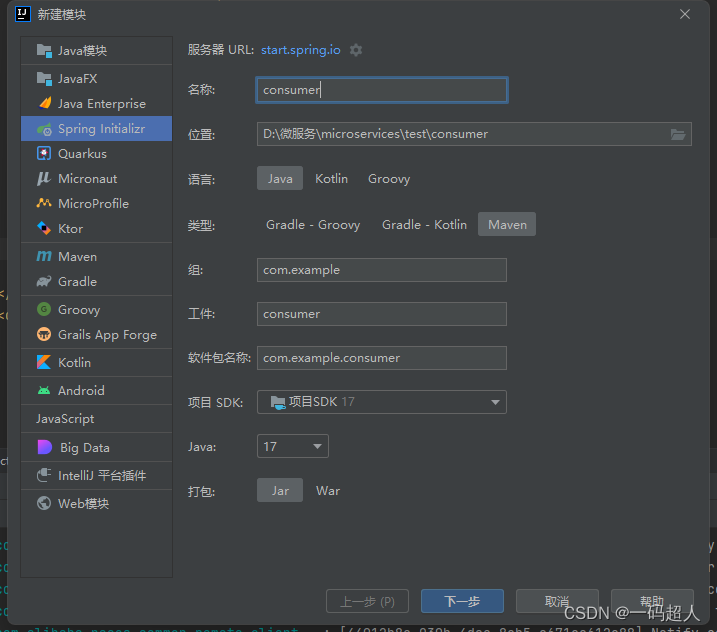Click the 帮助 button

(x=652, y=601)
